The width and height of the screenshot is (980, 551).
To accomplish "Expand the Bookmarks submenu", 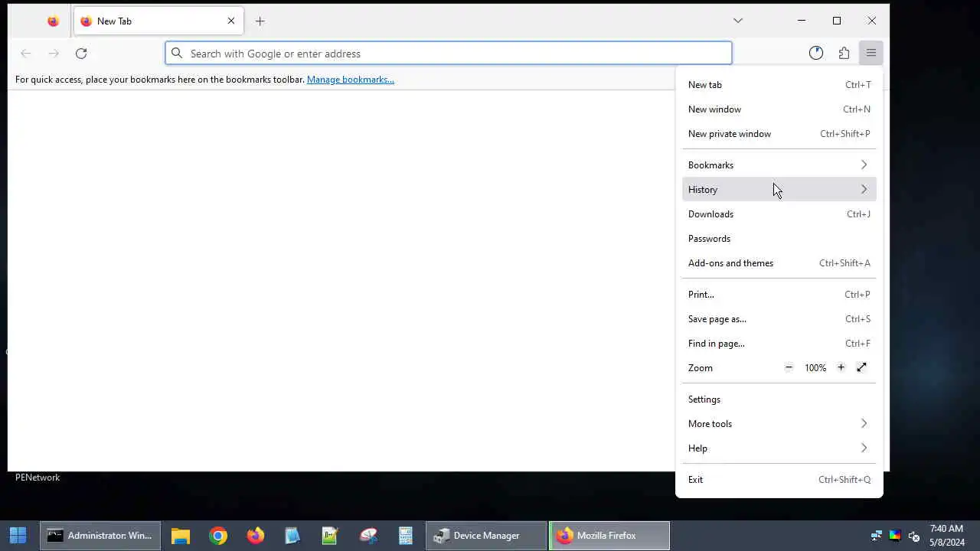I will (x=779, y=165).
